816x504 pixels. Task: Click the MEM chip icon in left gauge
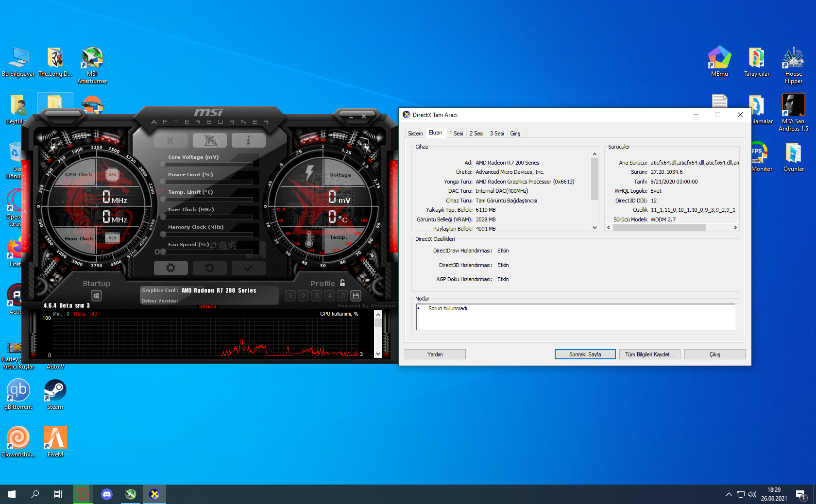pos(112,238)
